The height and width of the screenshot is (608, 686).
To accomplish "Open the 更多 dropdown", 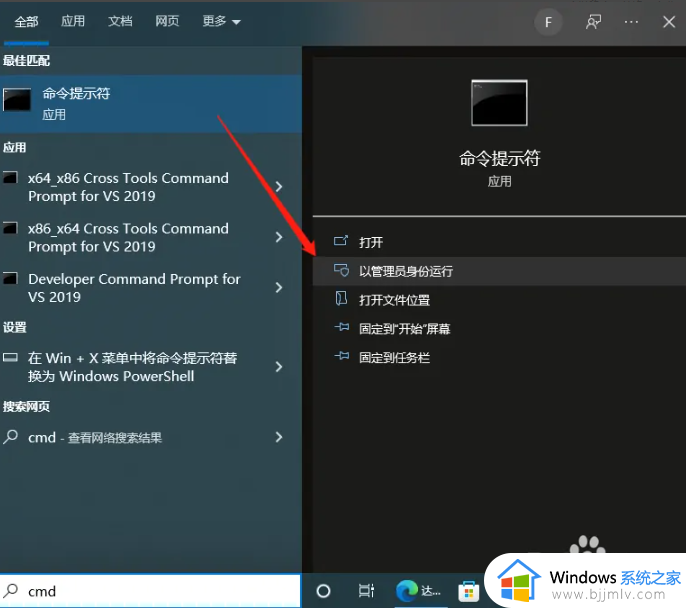I will 221,21.
